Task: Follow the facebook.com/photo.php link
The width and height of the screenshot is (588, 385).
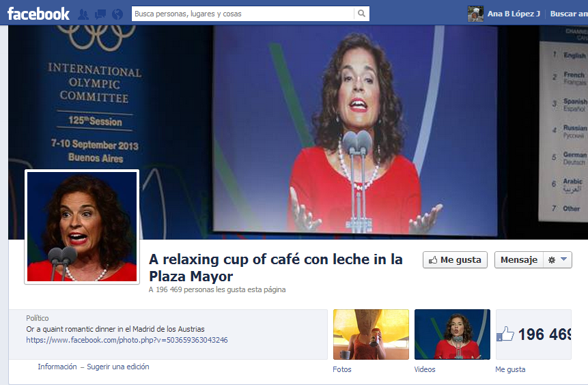Action: [127, 340]
